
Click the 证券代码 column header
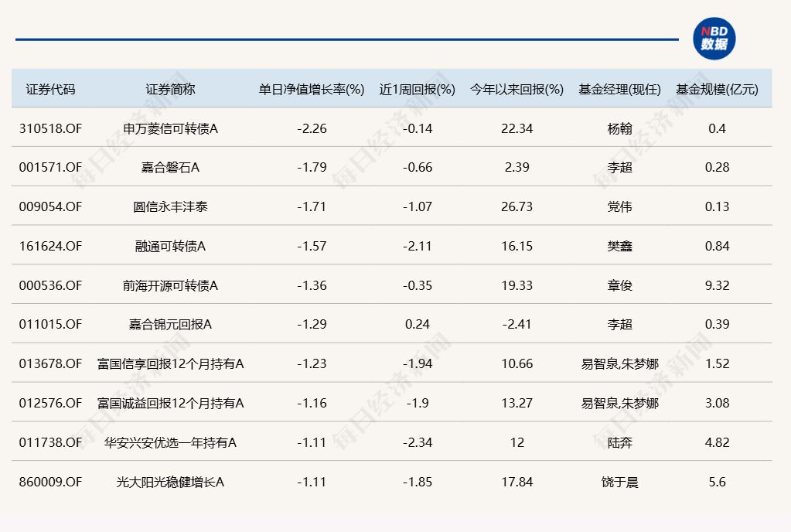[x=50, y=89]
